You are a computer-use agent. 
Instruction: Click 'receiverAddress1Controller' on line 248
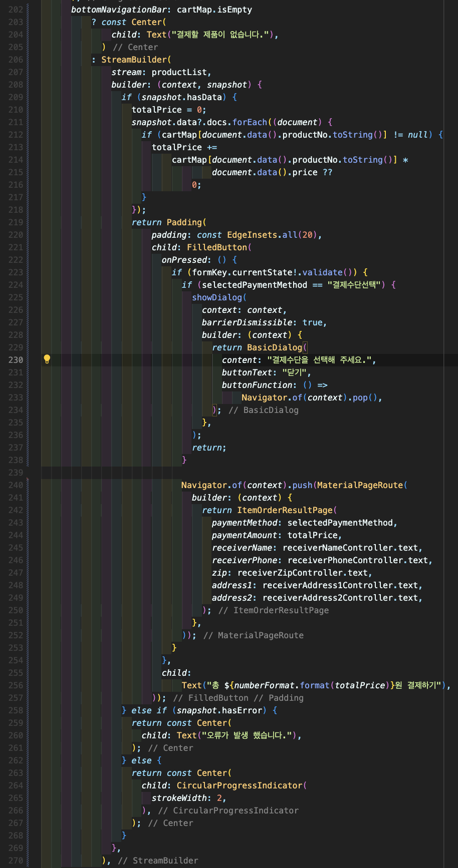click(x=328, y=585)
